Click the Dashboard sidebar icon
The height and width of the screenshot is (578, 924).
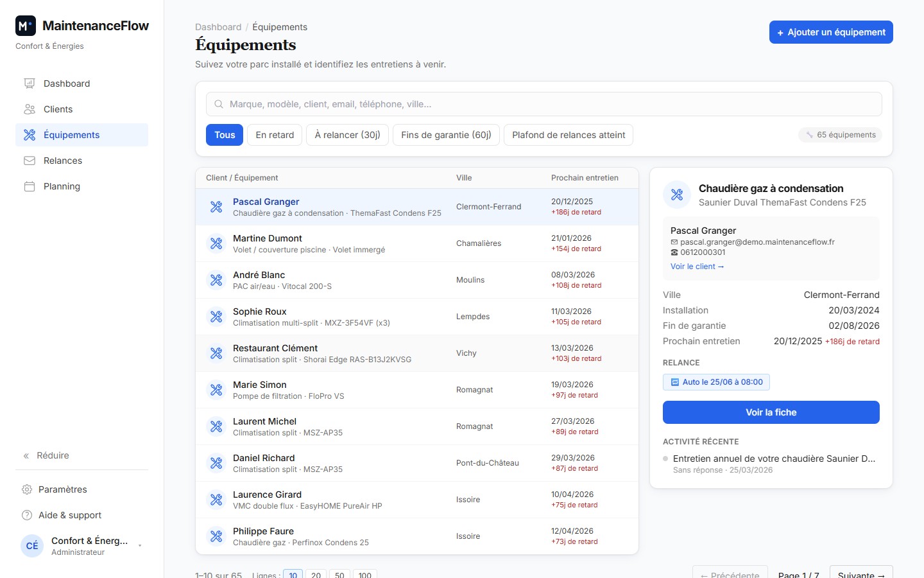30,83
